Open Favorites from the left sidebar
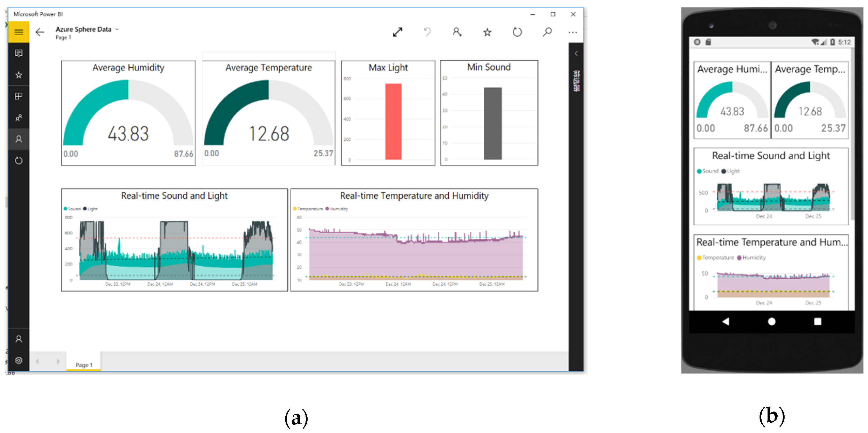The width and height of the screenshot is (868, 433). (19, 75)
